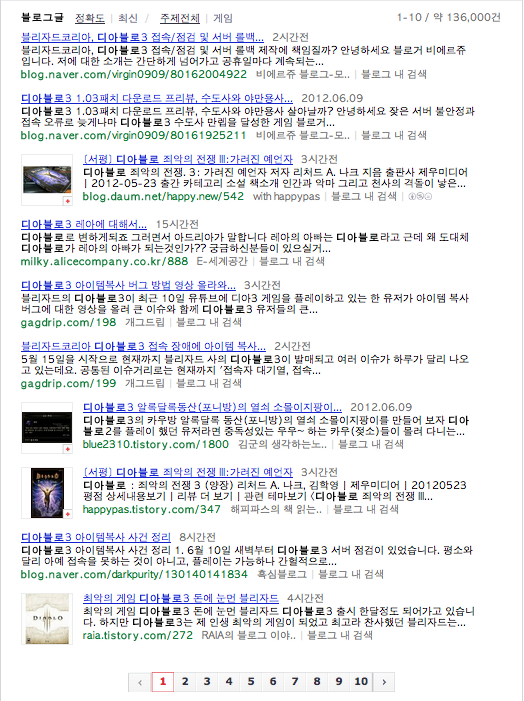Go to results page 6
Viewport: 524px width, 701px height.
point(273,682)
